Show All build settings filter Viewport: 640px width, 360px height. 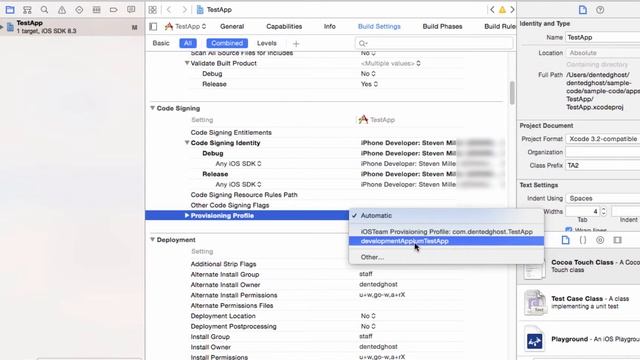coord(188,43)
